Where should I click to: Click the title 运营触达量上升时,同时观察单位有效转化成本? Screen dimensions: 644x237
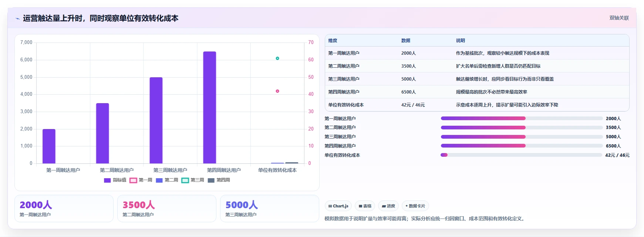(x=101, y=18)
